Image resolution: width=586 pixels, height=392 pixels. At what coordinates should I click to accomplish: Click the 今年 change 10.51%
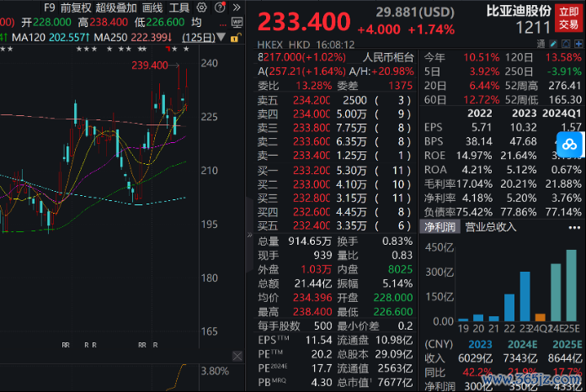tap(482, 57)
